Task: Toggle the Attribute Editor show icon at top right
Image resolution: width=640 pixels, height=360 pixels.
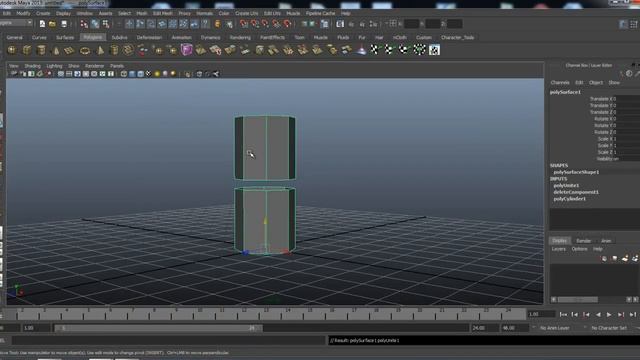Action: tap(623, 24)
